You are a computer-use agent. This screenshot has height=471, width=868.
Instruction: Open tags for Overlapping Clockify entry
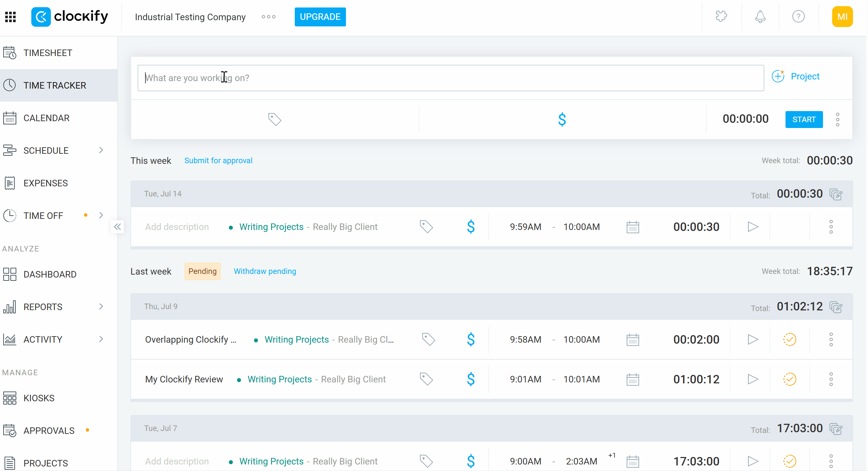click(x=428, y=340)
